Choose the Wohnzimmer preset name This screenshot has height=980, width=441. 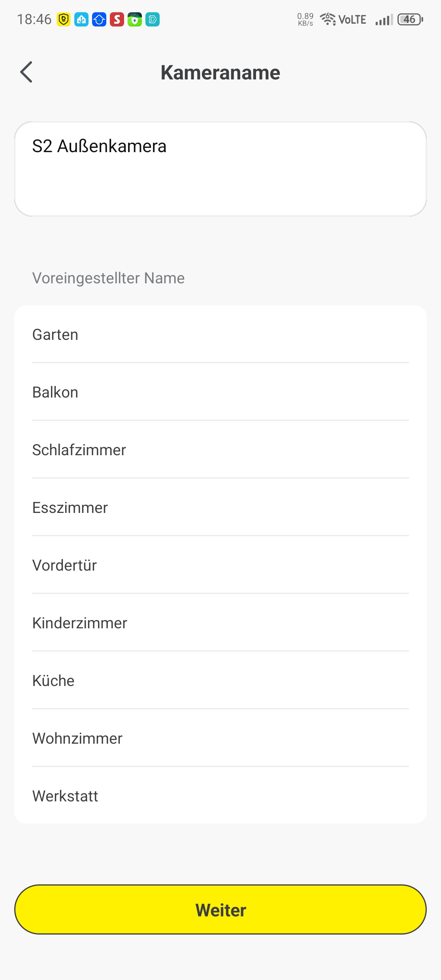click(x=220, y=739)
